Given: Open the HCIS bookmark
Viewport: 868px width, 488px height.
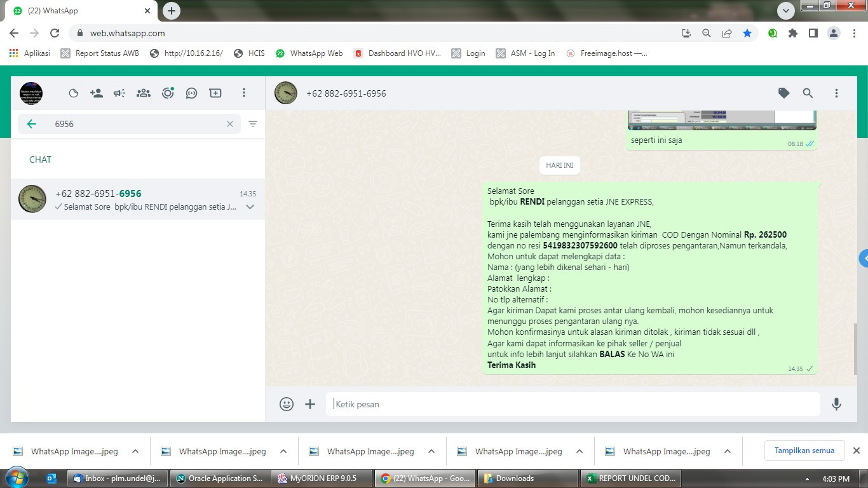Looking at the screenshot, I should click(x=249, y=53).
